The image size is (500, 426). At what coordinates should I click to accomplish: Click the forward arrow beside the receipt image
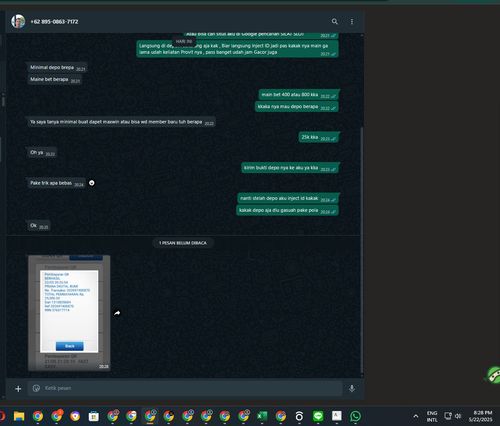[117, 313]
